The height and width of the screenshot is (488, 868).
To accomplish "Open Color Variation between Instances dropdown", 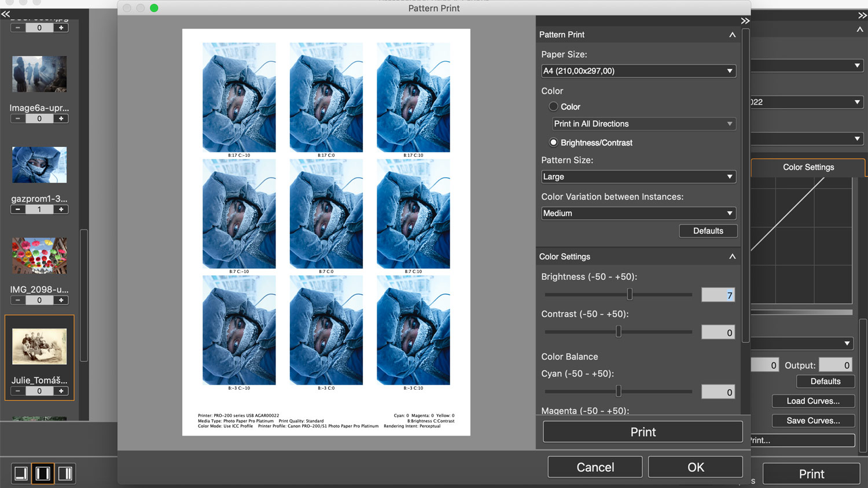I will tap(638, 213).
